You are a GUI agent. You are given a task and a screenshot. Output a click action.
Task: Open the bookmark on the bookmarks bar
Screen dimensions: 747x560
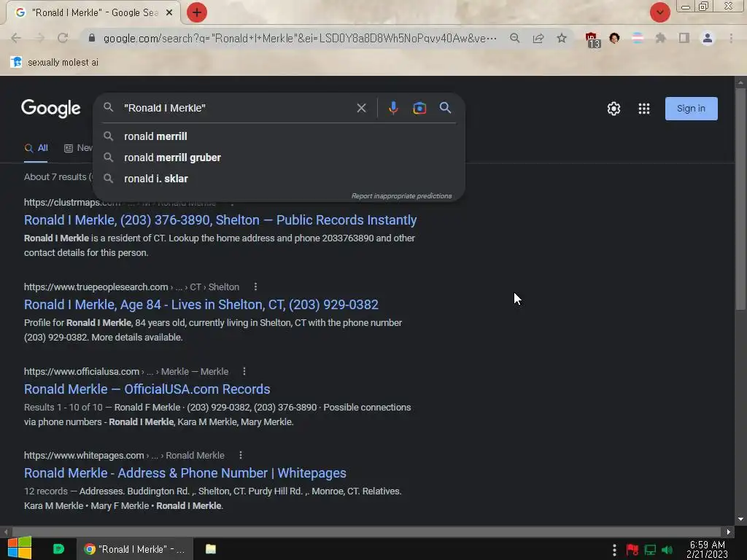[x=54, y=63]
